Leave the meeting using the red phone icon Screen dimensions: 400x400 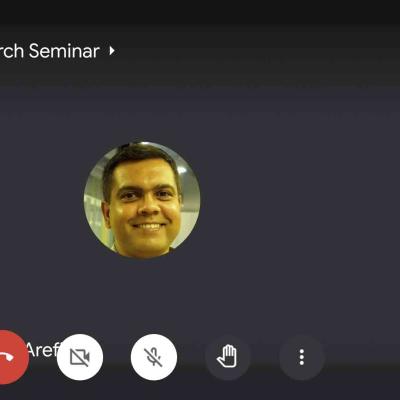pos(9,357)
